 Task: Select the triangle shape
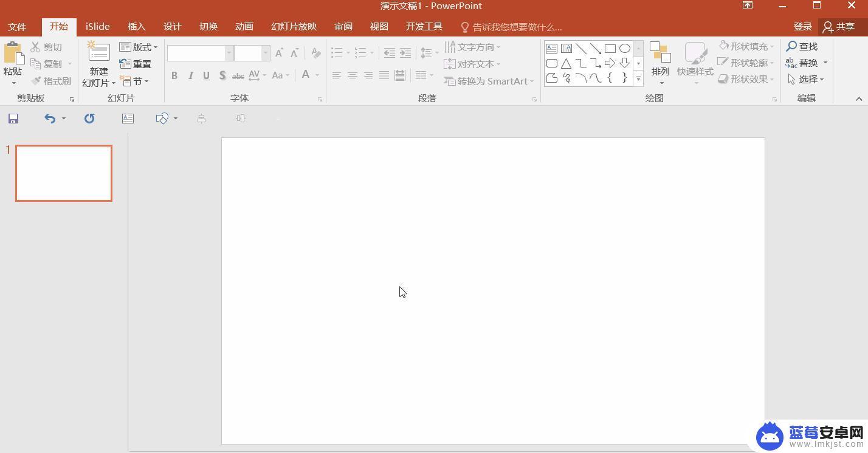(x=566, y=63)
